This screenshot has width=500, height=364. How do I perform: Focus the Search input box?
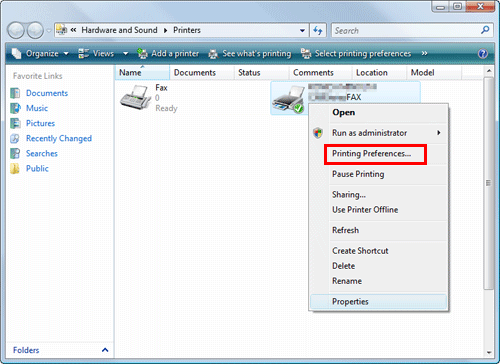point(406,30)
